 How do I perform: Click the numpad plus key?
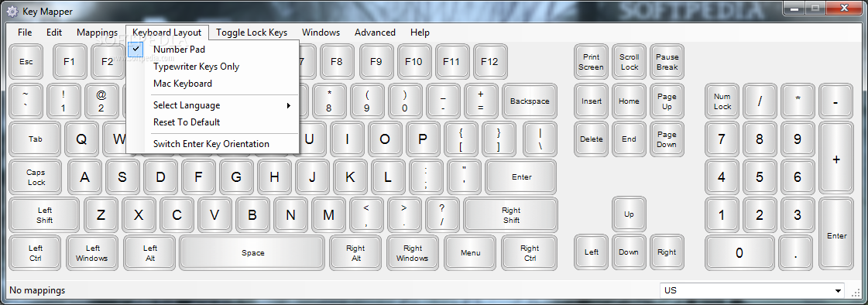(836, 159)
